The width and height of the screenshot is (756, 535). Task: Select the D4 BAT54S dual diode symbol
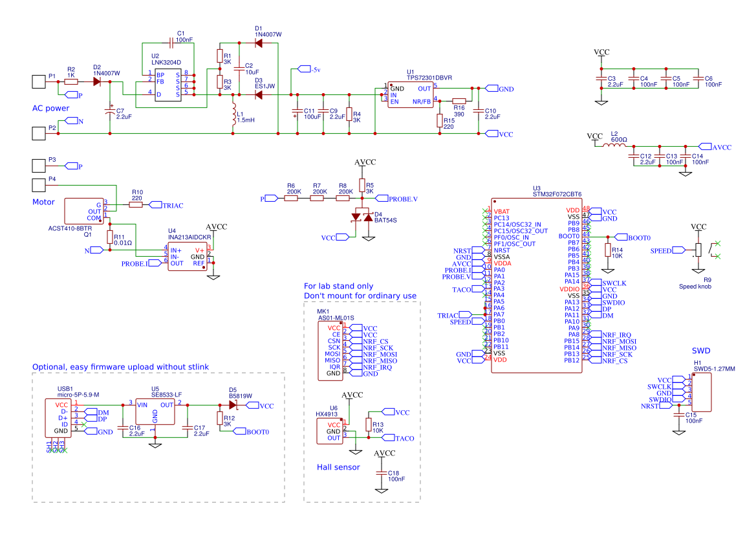[362, 217]
